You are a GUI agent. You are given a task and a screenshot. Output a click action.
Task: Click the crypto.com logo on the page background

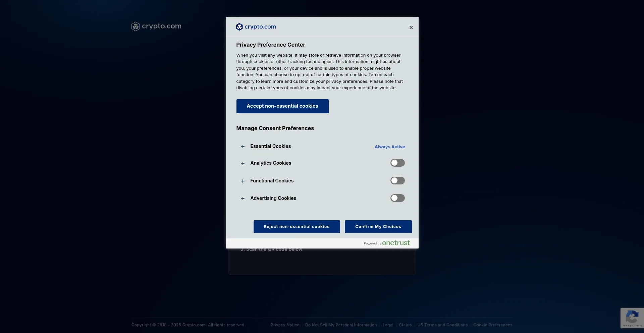[x=156, y=26]
